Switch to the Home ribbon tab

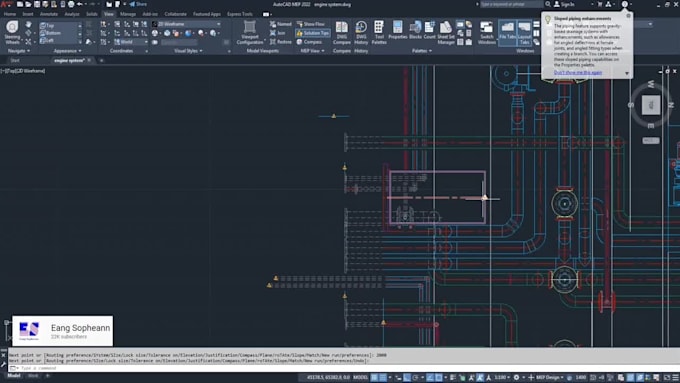10,14
